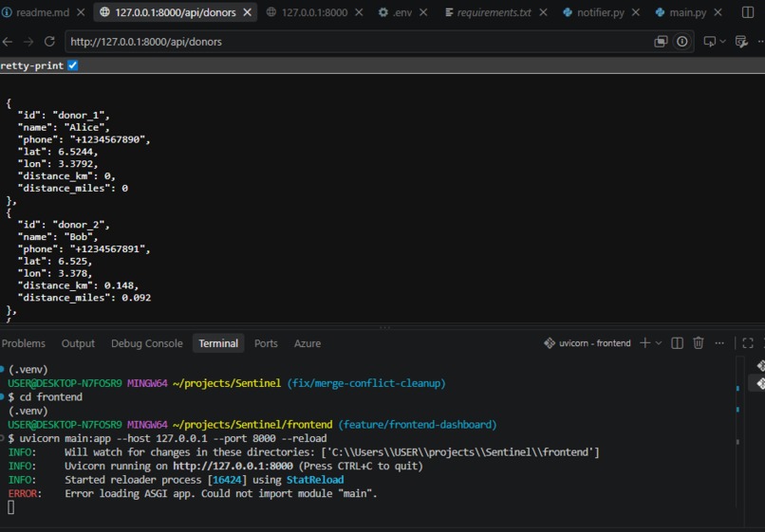This screenshot has width=765, height=532.
Task: Open the Azure panel tab
Action: [308, 343]
